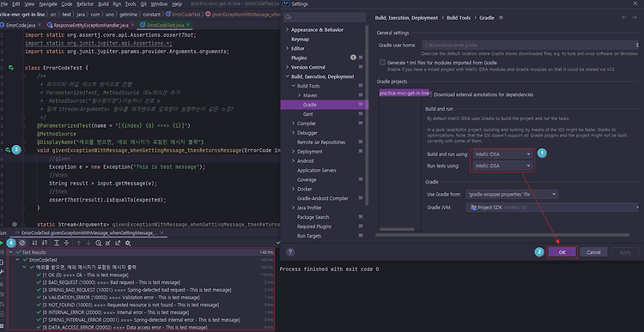Expand Appearance & Behavior settings node
644x332 pixels.
click(287, 29)
